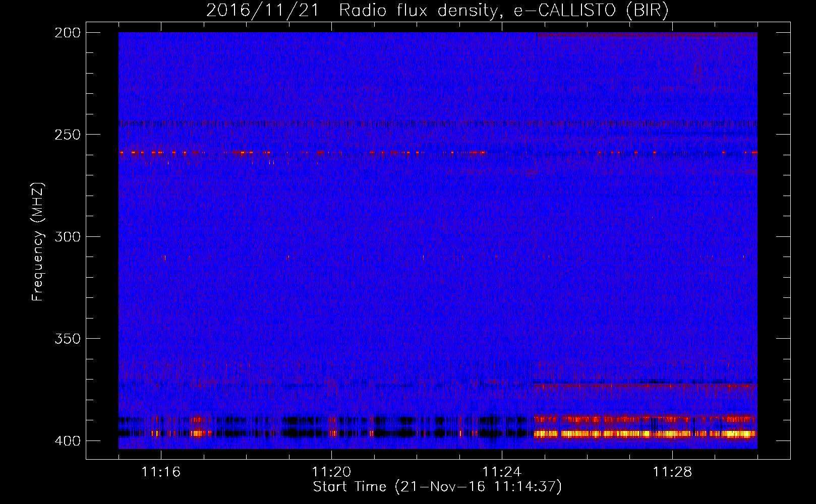This screenshot has width=816, height=504.
Task: Click the 'Frequency (MHZ)' axis label
Action: (x=38, y=242)
